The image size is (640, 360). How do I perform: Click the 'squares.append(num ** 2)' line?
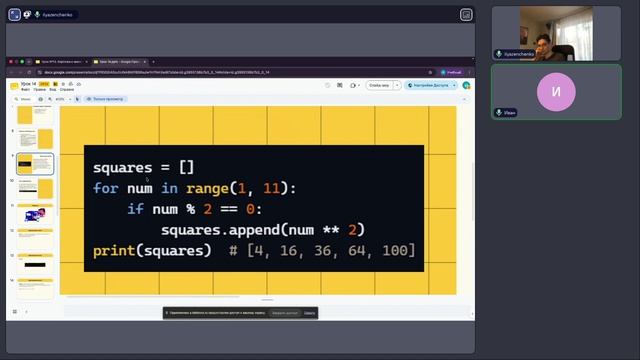[263, 230]
